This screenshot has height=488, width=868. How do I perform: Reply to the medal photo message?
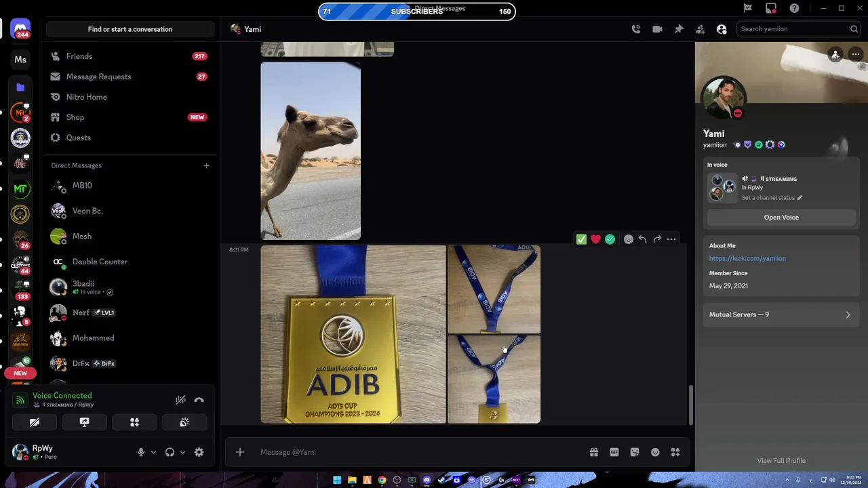tap(643, 239)
